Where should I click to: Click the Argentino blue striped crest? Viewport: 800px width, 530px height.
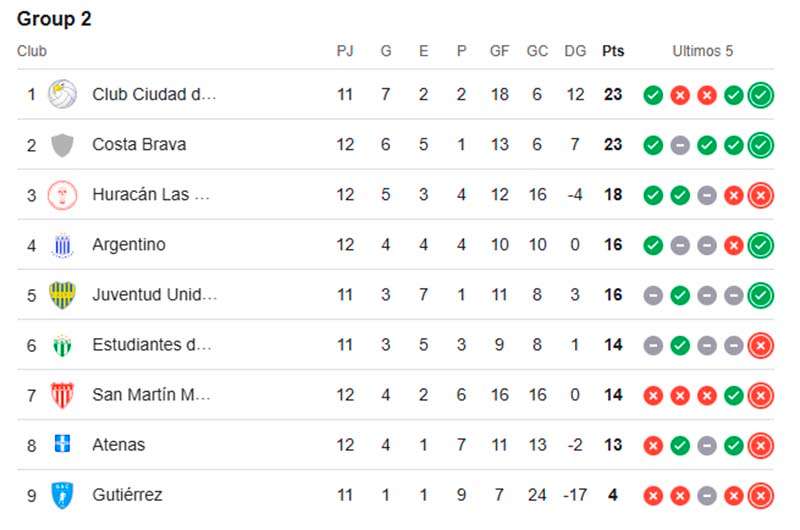[x=62, y=245]
